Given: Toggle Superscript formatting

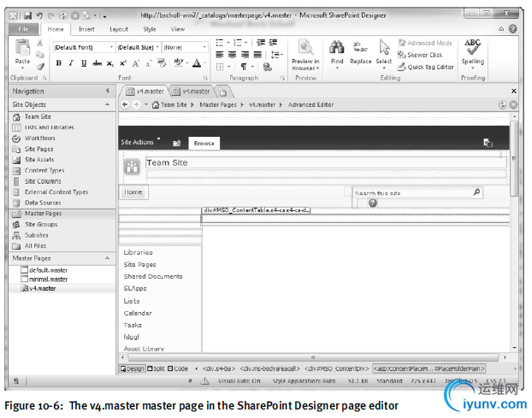Looking at the screenshot, I should tap(123, 63).
